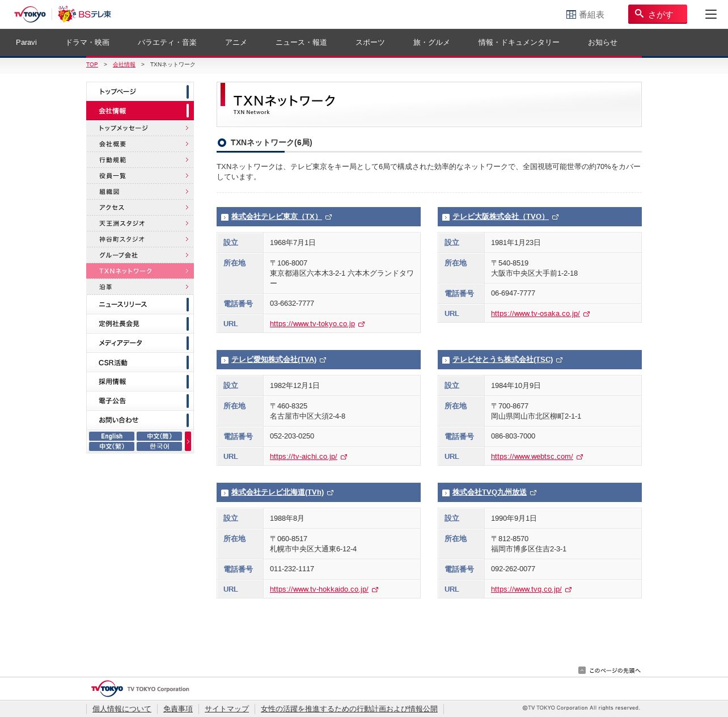Switch language to 한국어

[x=159, y=446]
